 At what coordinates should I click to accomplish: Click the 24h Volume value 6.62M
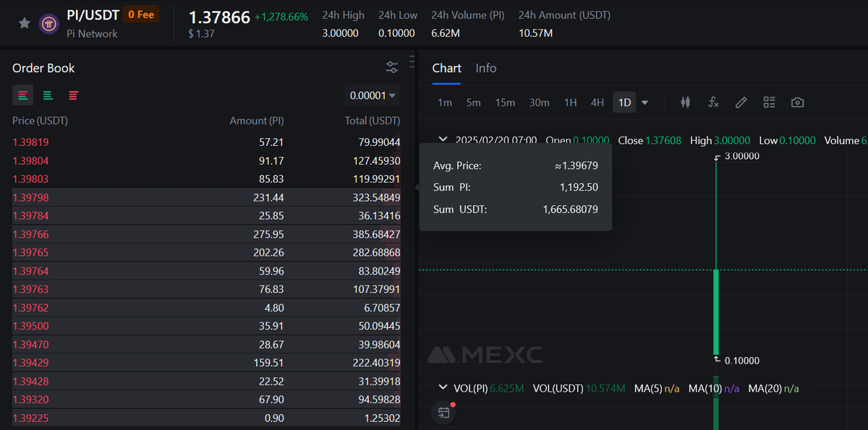(446, 33)
